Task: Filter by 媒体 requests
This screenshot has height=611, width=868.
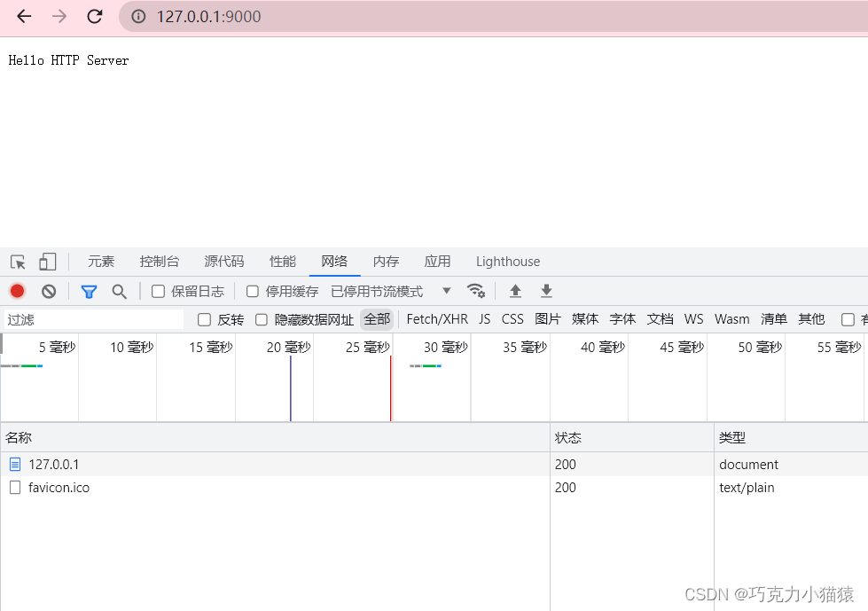Action: coord(585,319)
